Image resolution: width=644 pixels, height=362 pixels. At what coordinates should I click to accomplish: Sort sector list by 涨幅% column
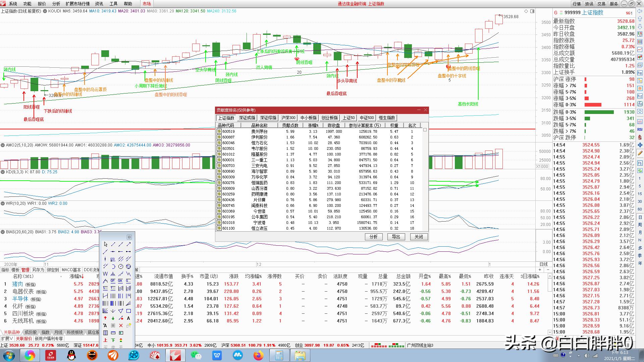pyautogui.click(x=76, y=277)
